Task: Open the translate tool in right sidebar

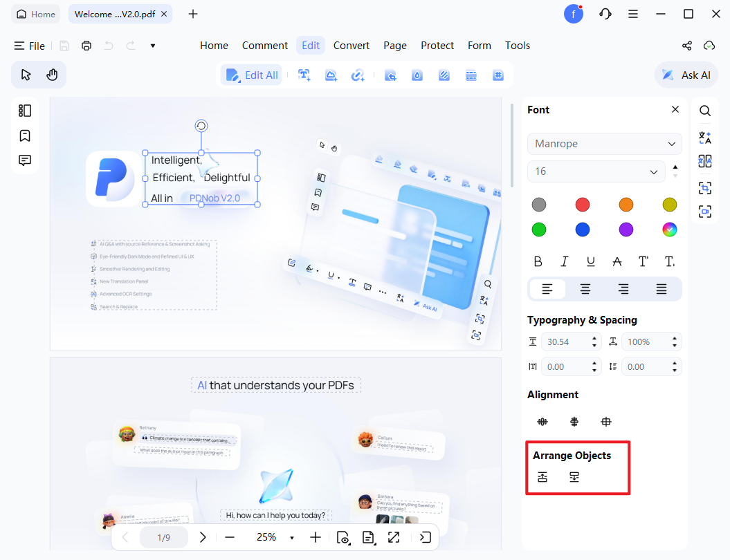Action: pos(705,138)
